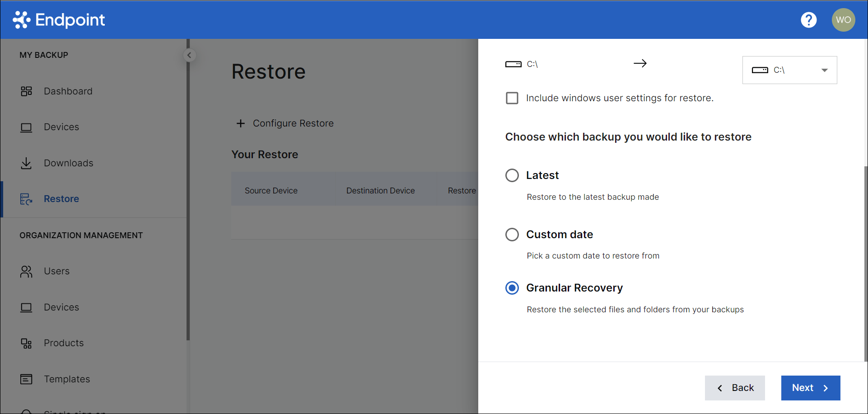This screenshot has height=414, width=868.
Task: Click Configure Restore plus control
Action: pyautogui.click(x=240, y=123)
